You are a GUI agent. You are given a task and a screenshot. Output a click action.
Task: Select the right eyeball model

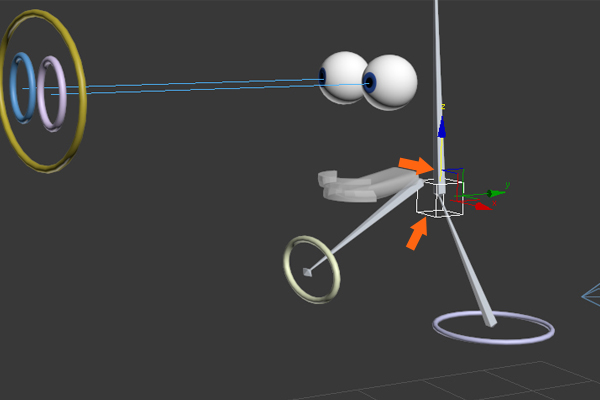[x=390, y=82]
